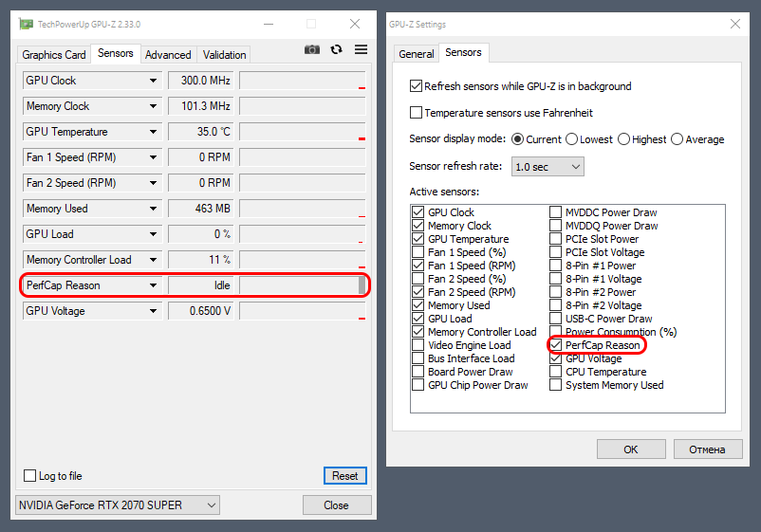Enable System Memory Used sensor
The image size is (761, 532).
tap(556, 385)
